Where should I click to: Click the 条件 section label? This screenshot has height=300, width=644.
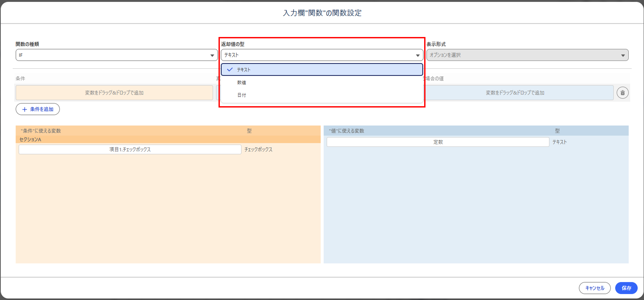[20, 78]
